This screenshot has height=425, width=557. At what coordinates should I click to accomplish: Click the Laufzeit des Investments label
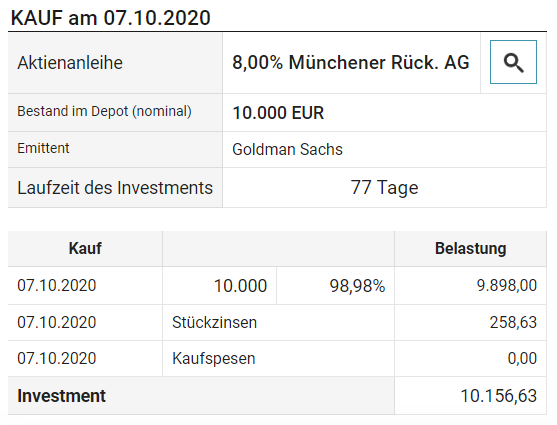(115, 188)
